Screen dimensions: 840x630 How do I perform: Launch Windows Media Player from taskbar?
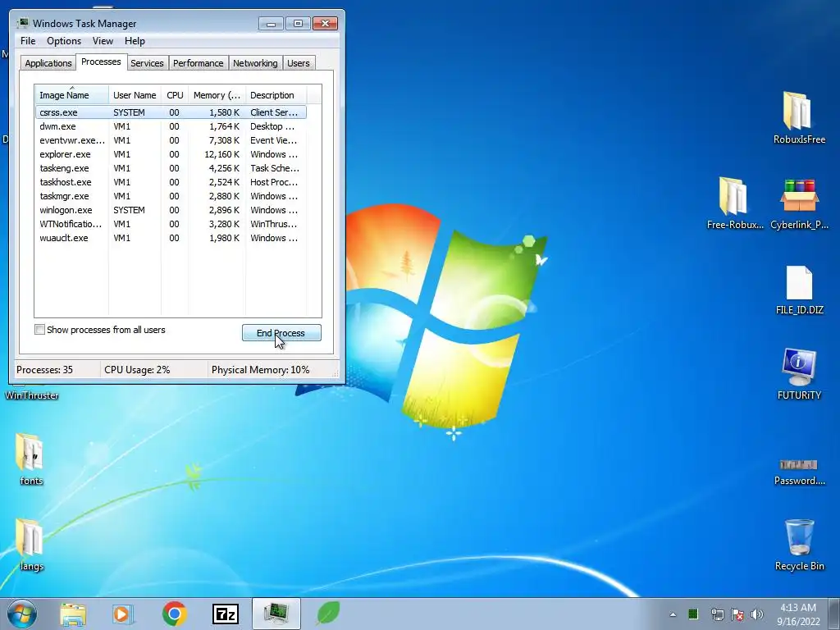coord(123,614)
